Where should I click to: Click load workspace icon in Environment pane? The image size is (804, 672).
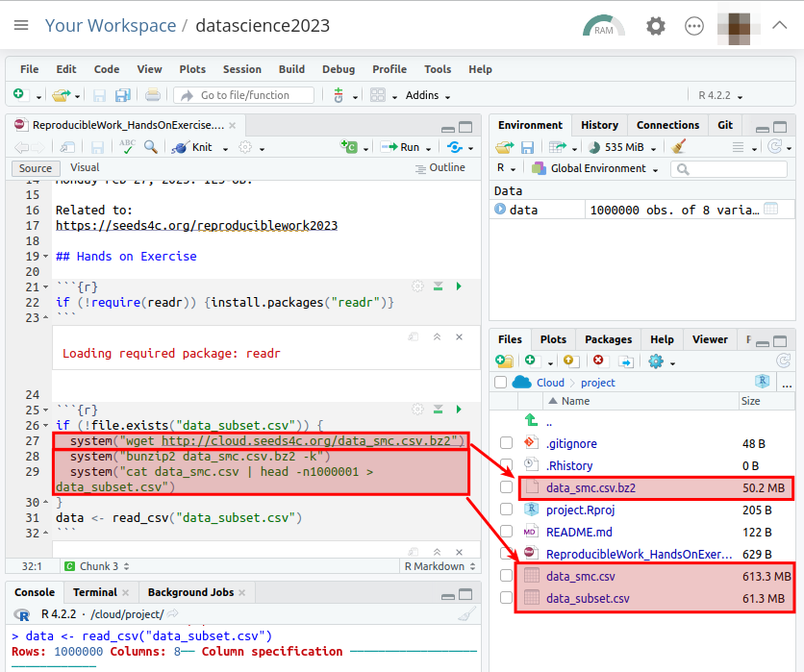(x=505, y=148)
